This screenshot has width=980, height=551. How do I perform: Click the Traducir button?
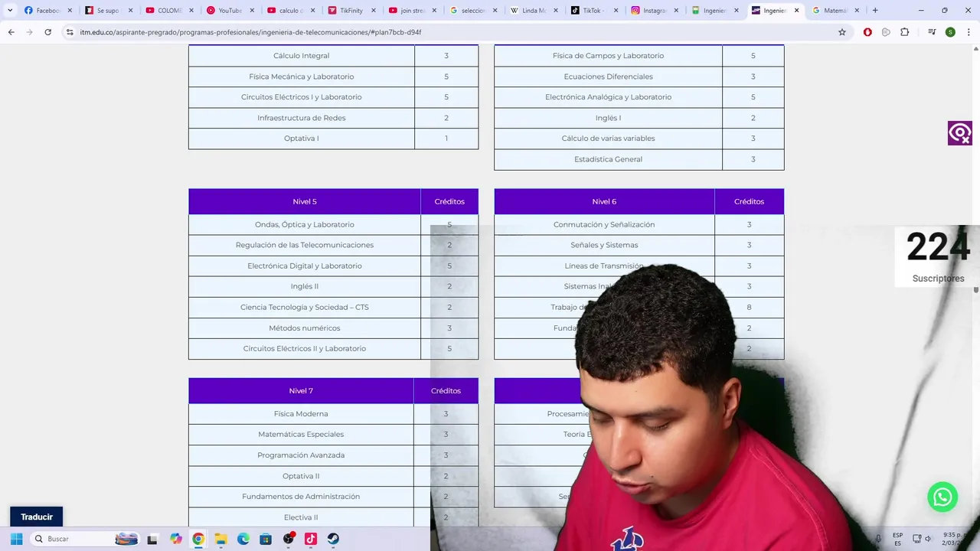(37, 517)
